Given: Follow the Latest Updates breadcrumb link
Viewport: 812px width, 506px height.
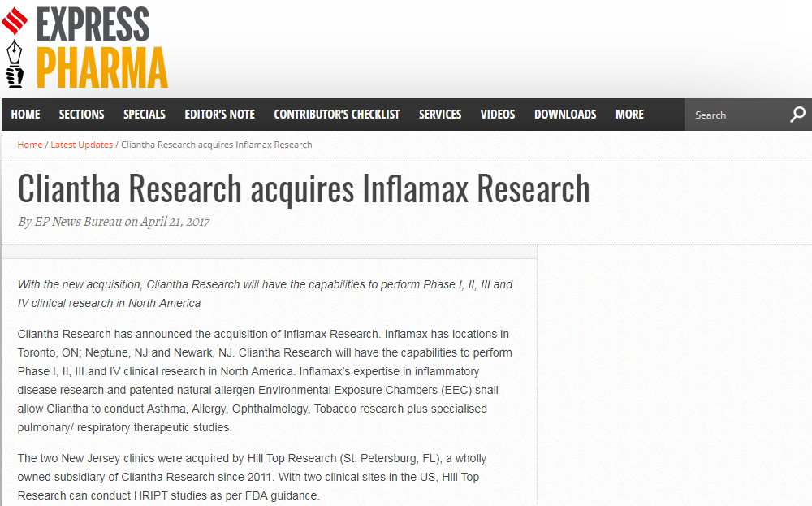Looking at the screenshot, I should [81, 145].
